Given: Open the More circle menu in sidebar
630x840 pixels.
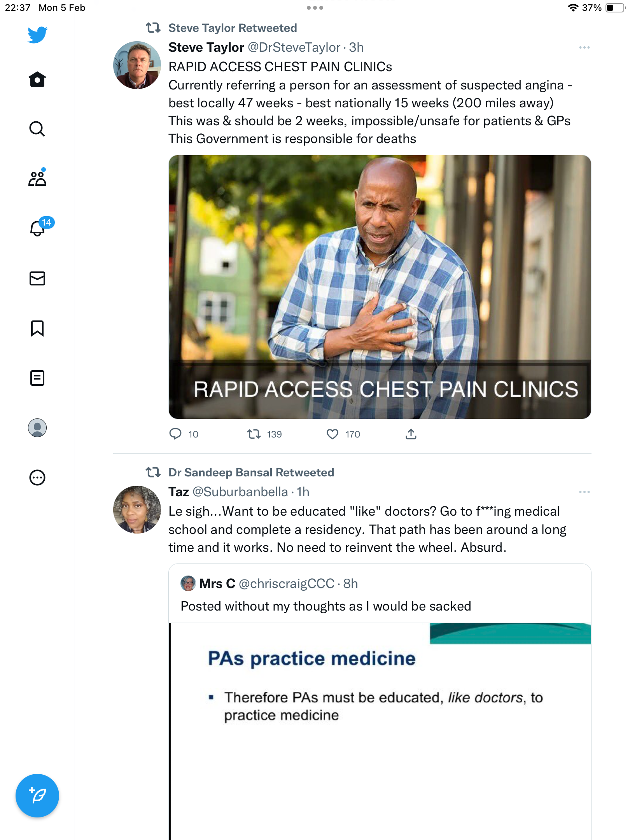Looking at the screenshot, I should [x=37, y=478].
